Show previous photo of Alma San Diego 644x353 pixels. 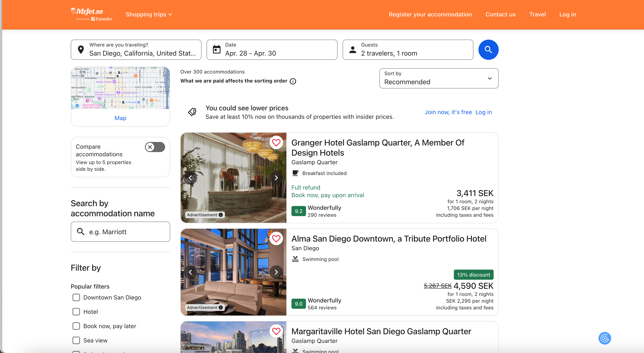coord(191,272)
